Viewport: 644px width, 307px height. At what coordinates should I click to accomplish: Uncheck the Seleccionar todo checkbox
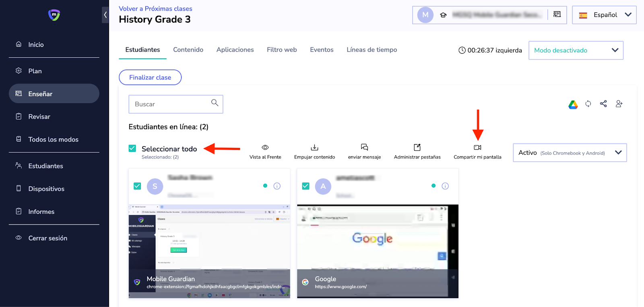132,149
